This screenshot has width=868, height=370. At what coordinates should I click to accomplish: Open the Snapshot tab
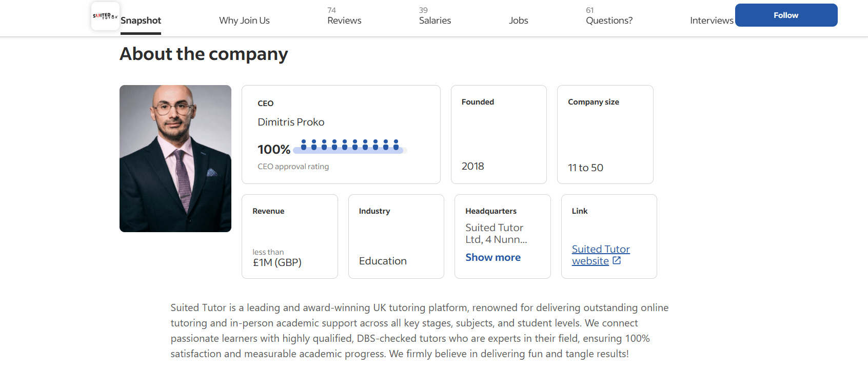(141, 20)
